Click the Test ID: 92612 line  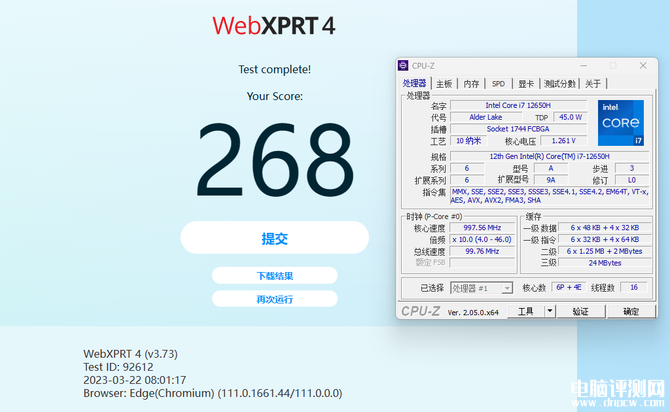118,367
